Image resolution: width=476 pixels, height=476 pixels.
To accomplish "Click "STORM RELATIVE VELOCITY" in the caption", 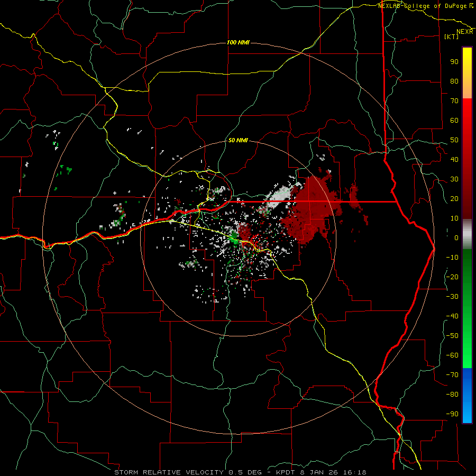I will (x=169, y=472).
